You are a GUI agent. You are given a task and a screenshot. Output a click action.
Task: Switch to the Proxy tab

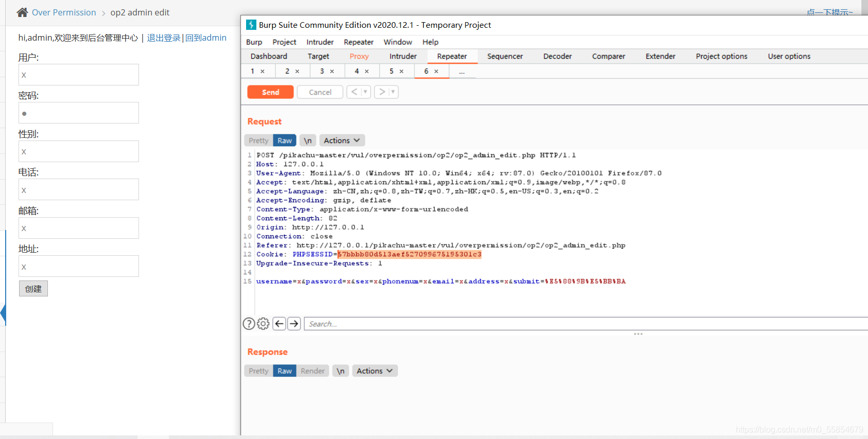(x=359, y=57)
